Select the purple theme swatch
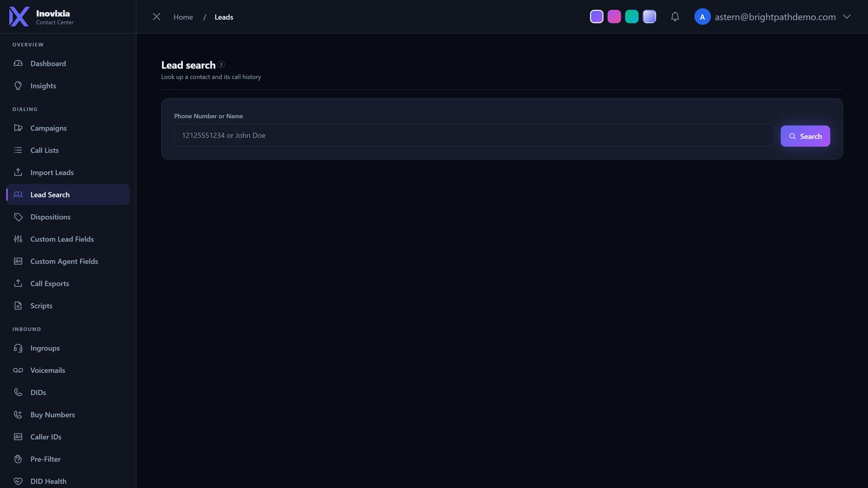This screenshot has width=868, height=488. [x=597, y=17]
